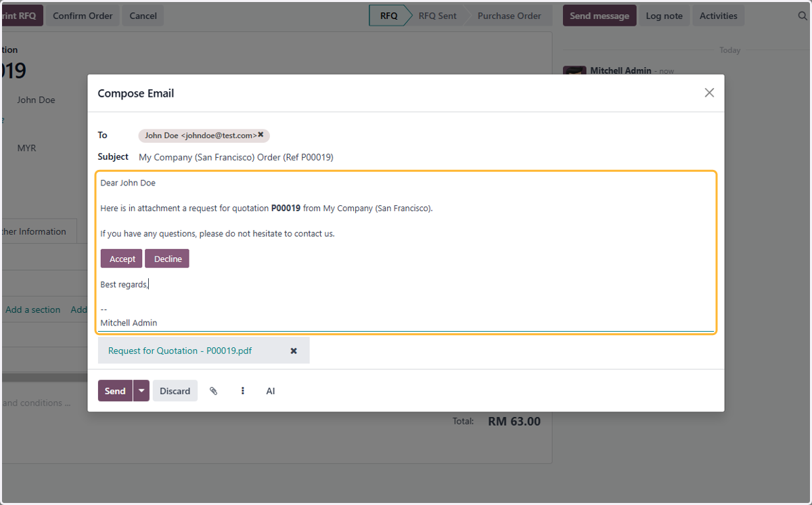Click the bold P00019 reference in body
812x505 pixels.
286,208
